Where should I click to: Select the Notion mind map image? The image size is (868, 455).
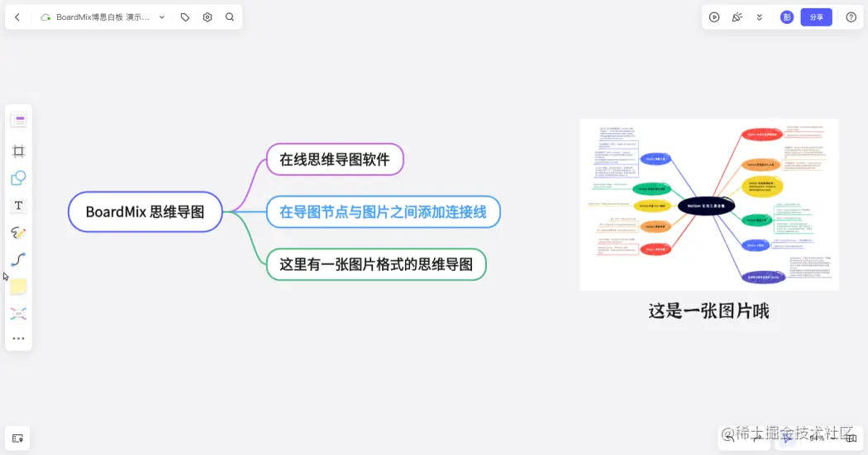coord(709,205)
